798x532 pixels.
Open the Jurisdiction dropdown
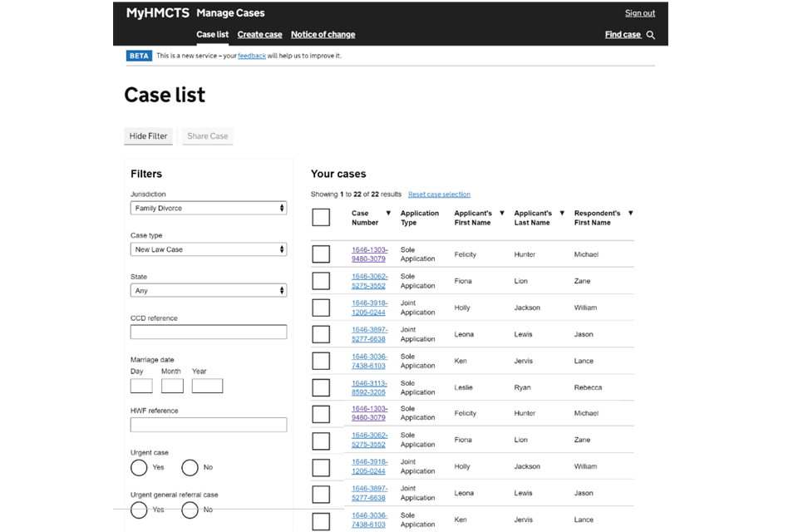[x=209, y=209]
